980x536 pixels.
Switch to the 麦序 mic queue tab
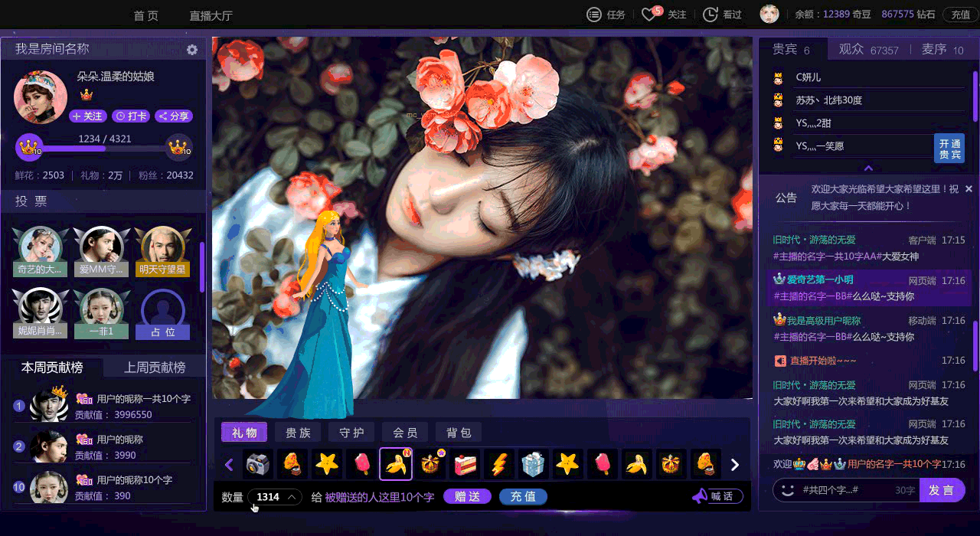tap(942, 49)
